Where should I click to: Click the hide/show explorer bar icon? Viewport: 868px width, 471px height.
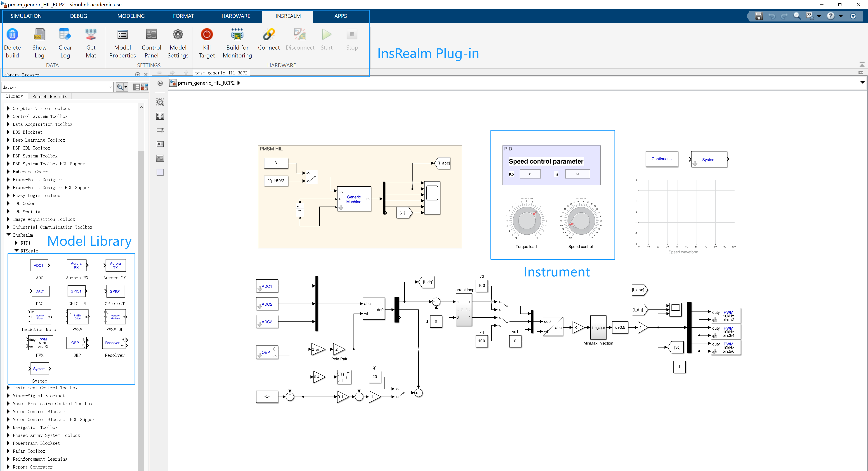(160, 83)
